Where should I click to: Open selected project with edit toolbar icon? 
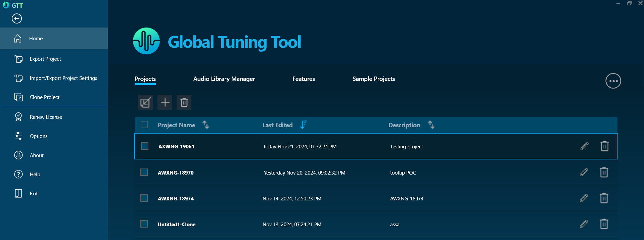[x=145, y=102]
